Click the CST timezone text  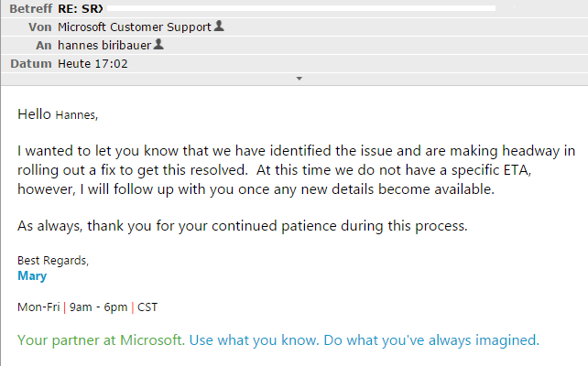(x=147, y=307)
